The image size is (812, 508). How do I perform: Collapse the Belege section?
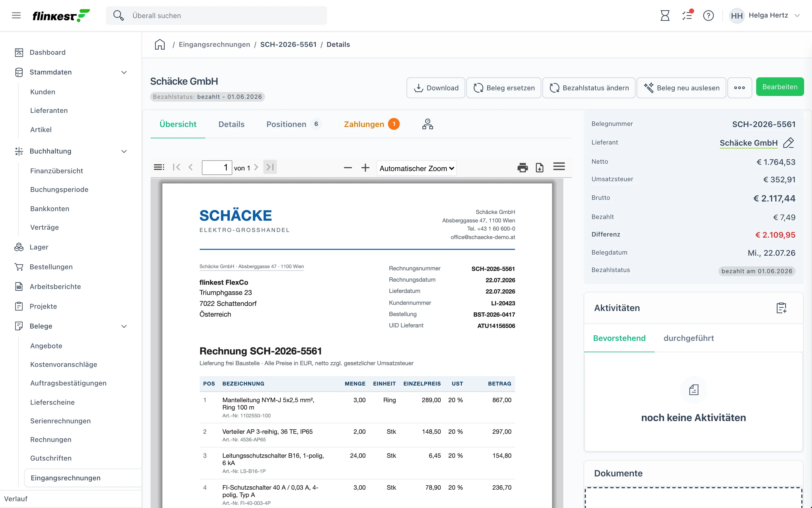124,326
